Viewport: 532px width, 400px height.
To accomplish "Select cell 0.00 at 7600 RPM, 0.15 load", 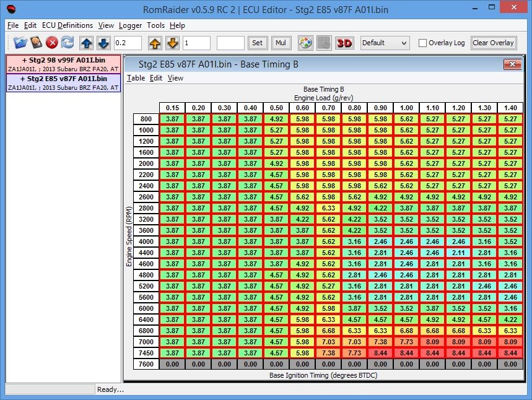I will coord(172,364).
